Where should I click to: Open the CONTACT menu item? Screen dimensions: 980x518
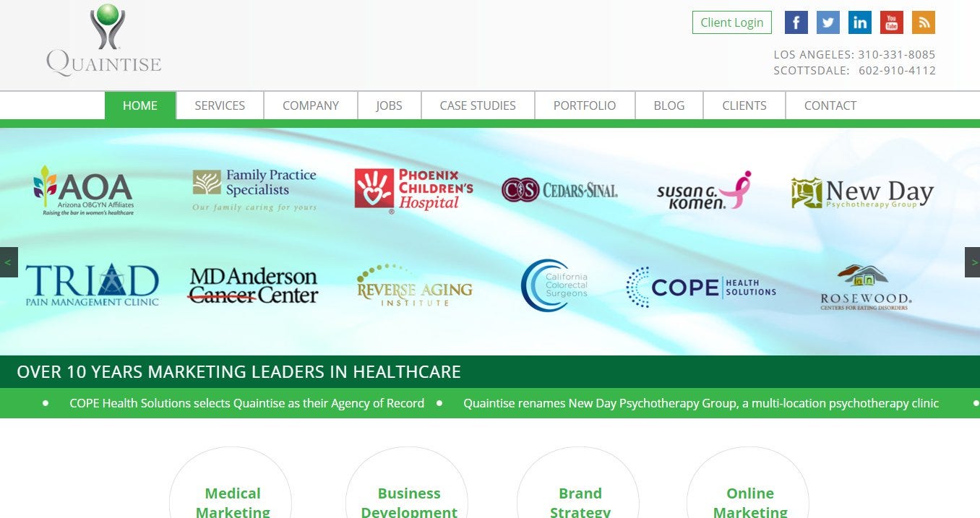tap(830, 105)
